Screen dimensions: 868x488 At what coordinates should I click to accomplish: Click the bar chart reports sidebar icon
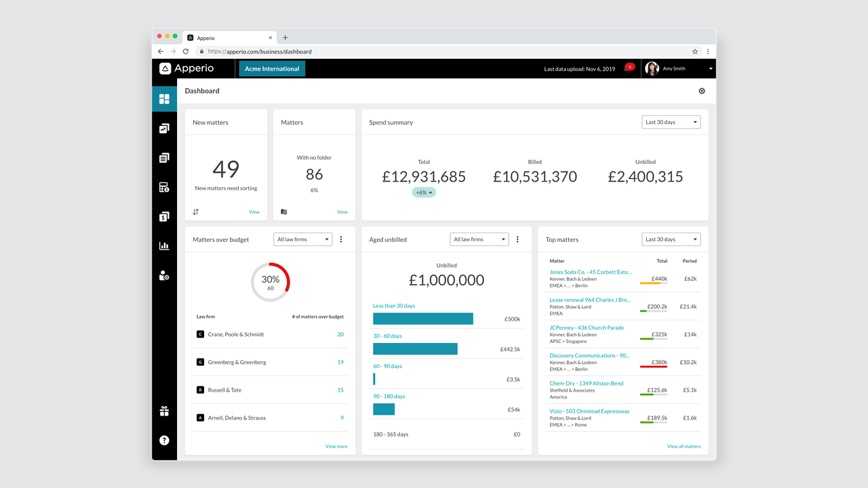(x=164, y=246)
